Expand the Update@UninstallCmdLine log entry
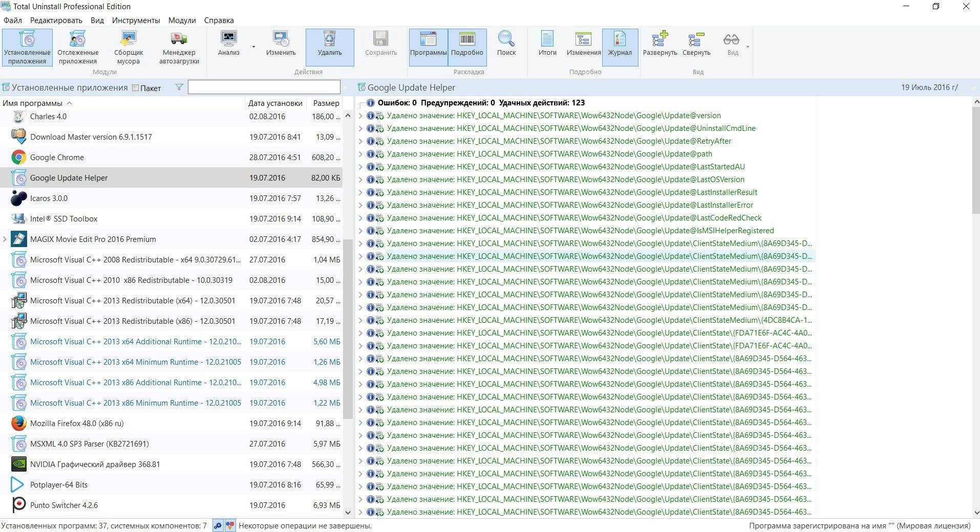980x532 pixels. click(360, 128)
